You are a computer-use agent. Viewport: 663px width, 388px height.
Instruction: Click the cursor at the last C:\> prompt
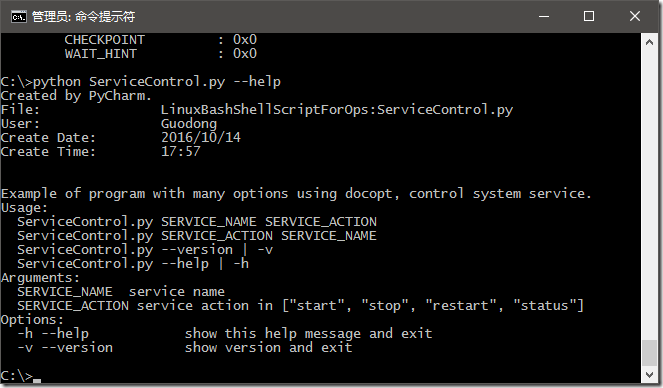37,379
